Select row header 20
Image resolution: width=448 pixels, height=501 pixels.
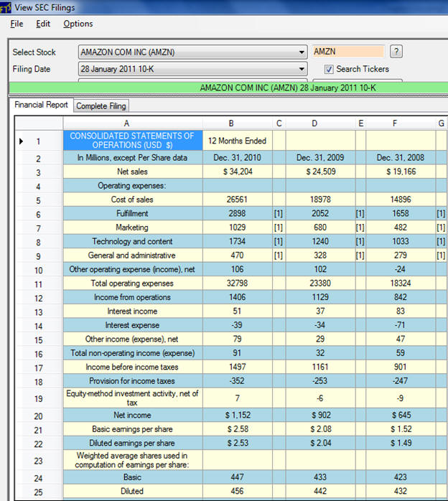pyautogui.click(x=38, y=416)
